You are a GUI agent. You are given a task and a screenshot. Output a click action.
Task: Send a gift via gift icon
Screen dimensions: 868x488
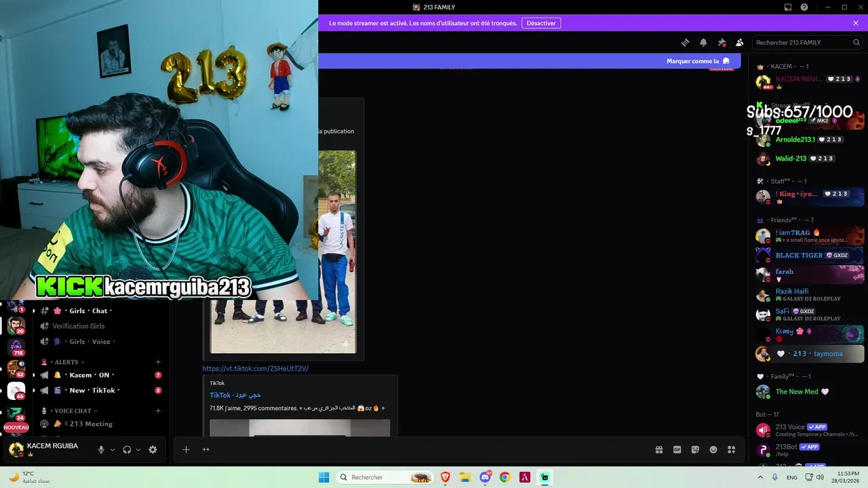tap(659, 449)
